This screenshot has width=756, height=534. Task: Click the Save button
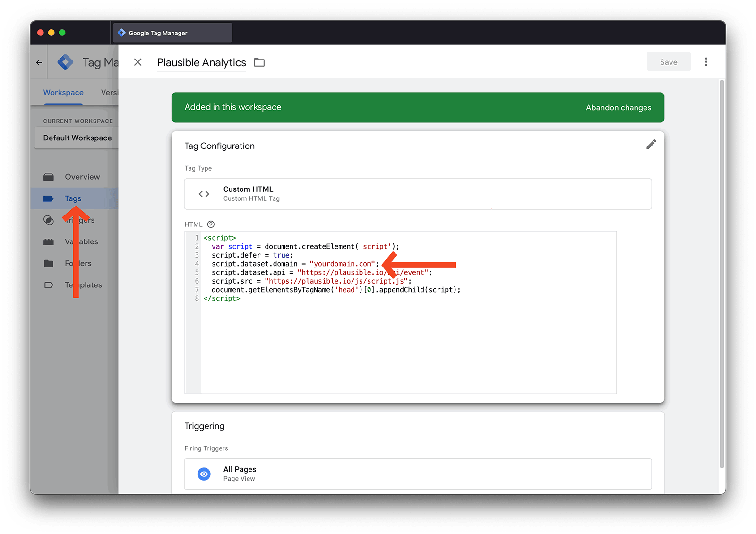coord(668,62)
